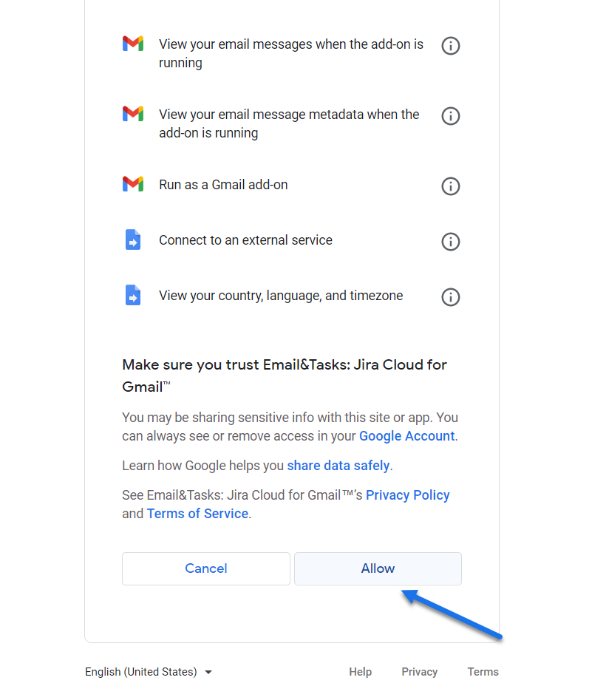Click the language selector dropdown arrow

click(208, 673)
